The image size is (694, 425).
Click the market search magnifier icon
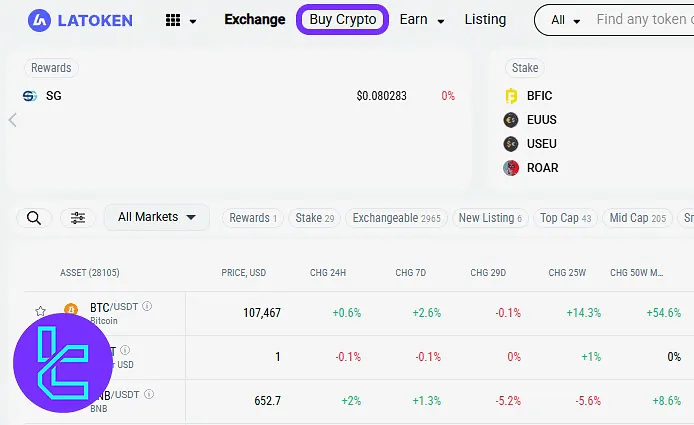click(x=34, y=218)
